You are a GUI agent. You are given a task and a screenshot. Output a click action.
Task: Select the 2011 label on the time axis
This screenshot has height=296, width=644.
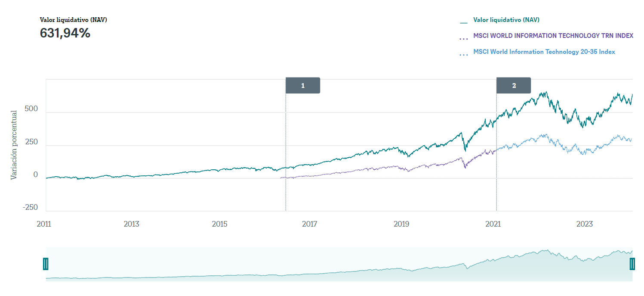pos(44,224)
